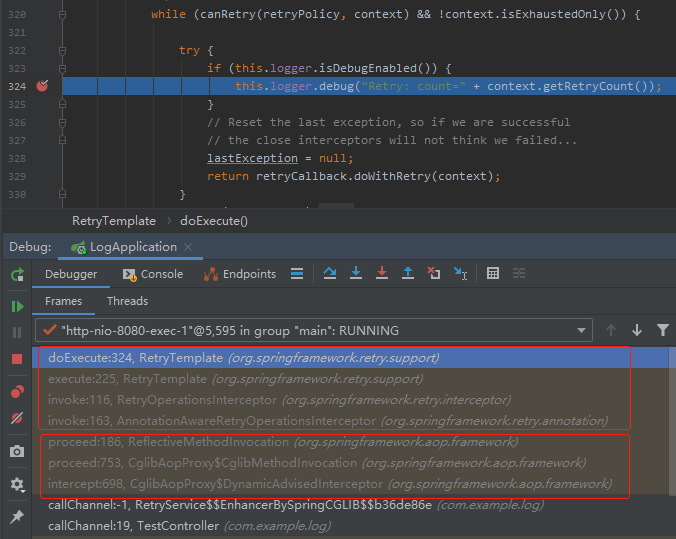Collapse the comment fold on line 326

tap(62, 122)
